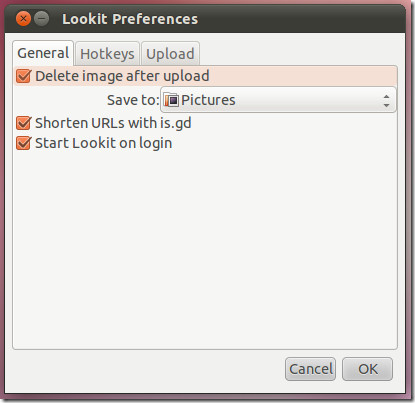Viewport: 415px width, 403px height.
Task: Click the gray minimize window icon
Action: (x=42, y=19)
